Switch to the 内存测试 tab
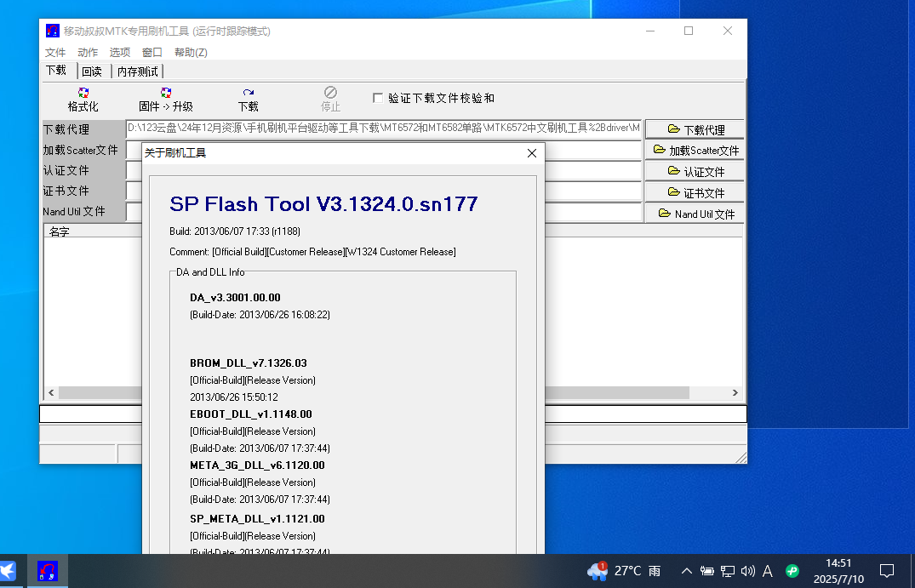915x588 pixels. tap(138, 71)
